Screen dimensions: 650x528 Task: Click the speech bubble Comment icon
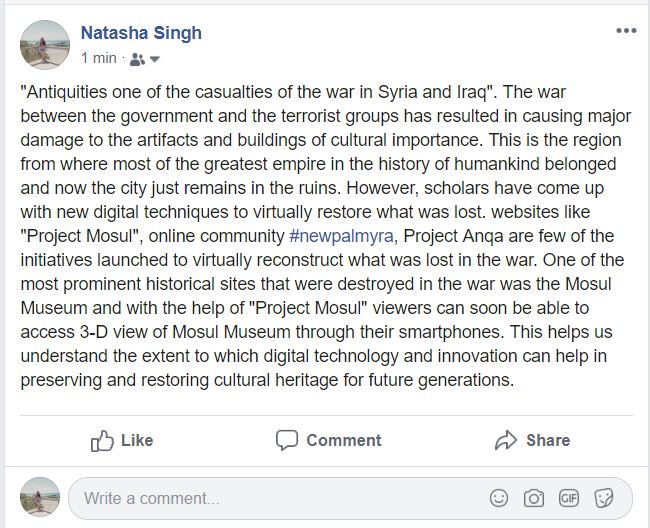coord(287,440)
